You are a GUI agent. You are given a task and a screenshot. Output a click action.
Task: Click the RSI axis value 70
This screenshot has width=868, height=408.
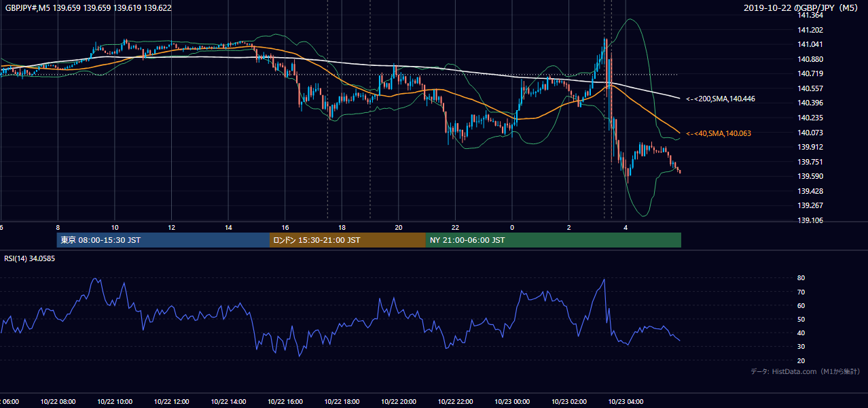(801, 292)
